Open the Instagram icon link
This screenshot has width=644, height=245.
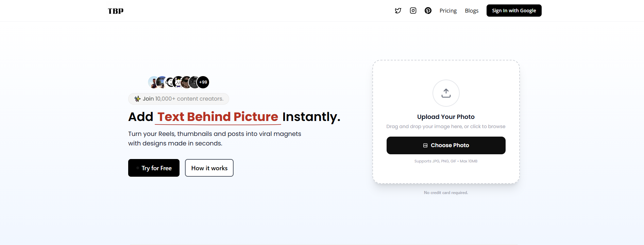point(413,11)
